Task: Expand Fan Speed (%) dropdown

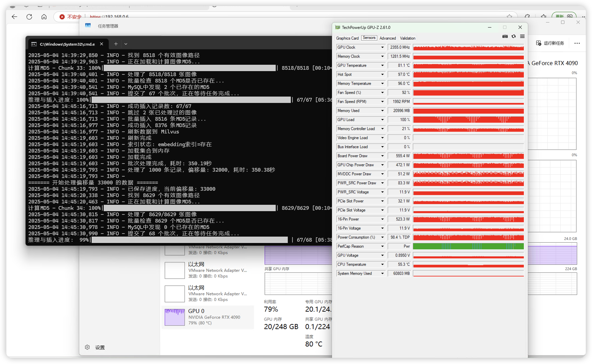Action: 382,93
